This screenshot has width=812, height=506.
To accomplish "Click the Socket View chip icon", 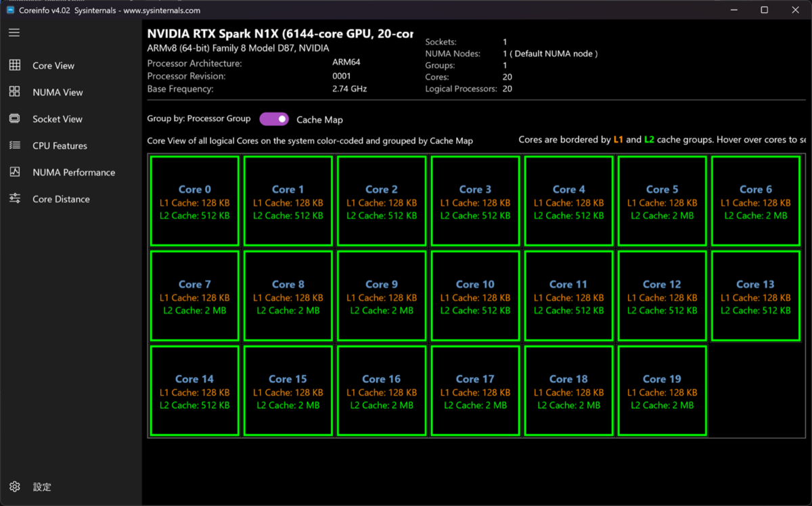I will click(14, 118).
